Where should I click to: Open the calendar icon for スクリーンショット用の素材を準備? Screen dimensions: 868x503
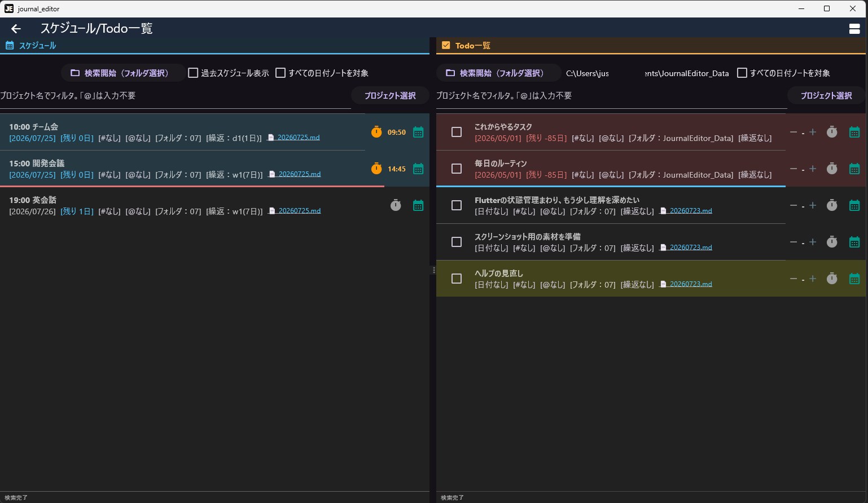pyautogui.click(x=854, y=242)
